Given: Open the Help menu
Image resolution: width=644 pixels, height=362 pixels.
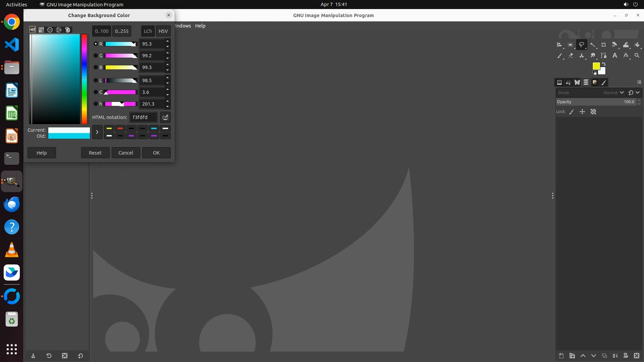Looking at the screenshot, I should pos(200,26).
